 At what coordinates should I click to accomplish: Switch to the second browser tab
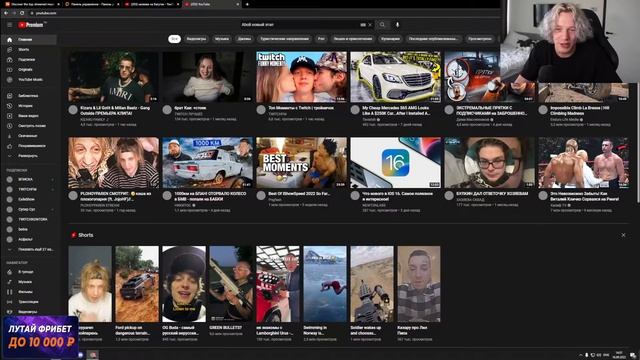coord(91,4)
